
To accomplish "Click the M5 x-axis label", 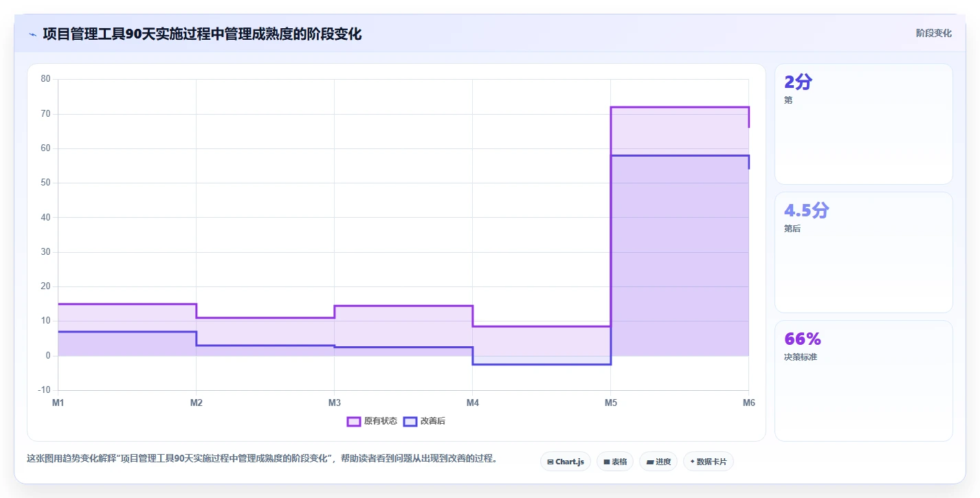I will click(x=611, y=403).
